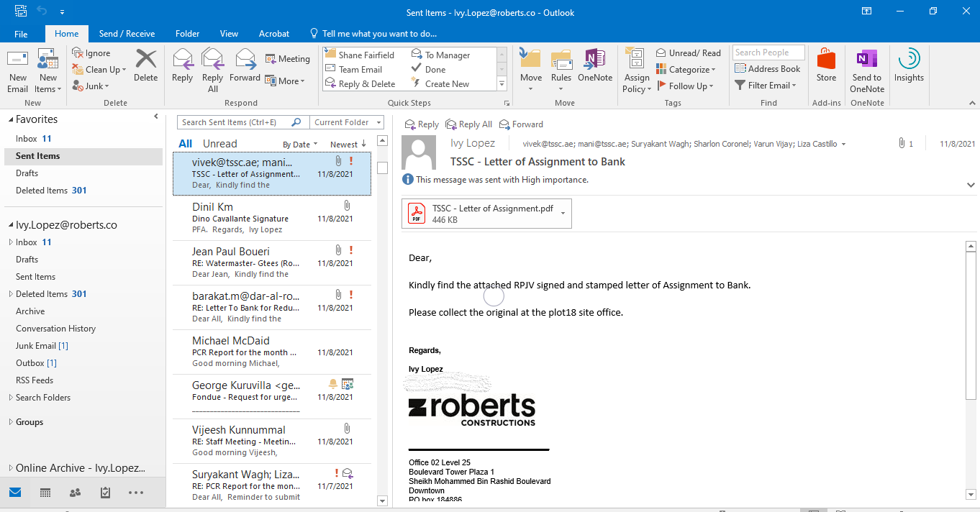The image size is (980, 512).
Task: Open the Michael McDaid PCR Report email
Action: [273, 352]
